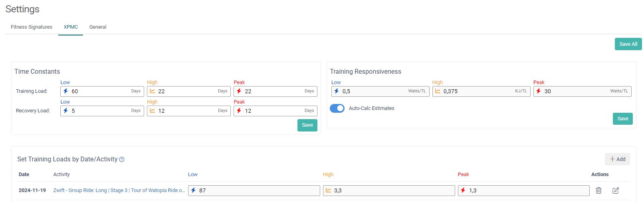Click the orange chart icon in High Training Load
This screenshot has width=644, height=202.
[153, 91]
